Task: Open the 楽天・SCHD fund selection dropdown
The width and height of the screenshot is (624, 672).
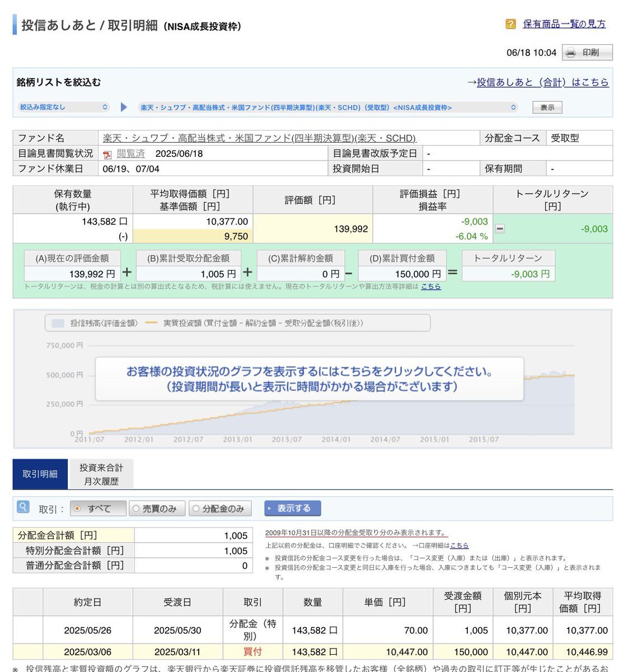Action: pyautogui.click(x=328, y=108)
